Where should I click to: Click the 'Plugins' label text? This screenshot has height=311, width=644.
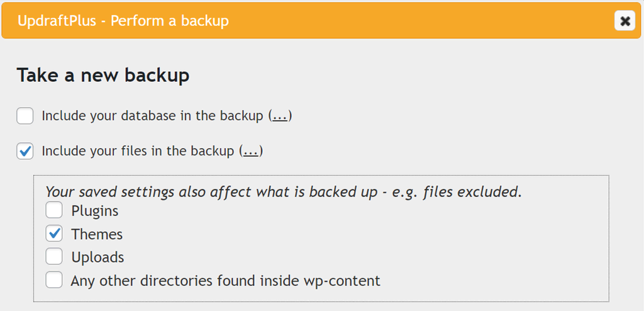(95, 211)
